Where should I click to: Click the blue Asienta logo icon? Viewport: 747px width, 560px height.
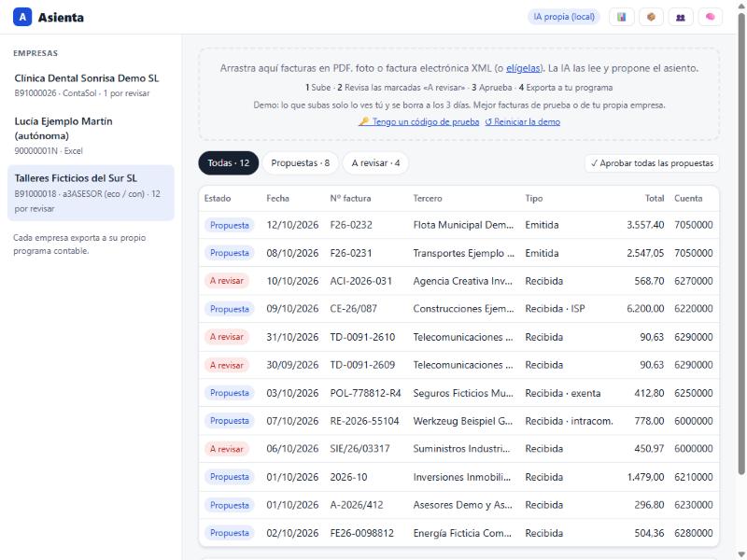pos(22,17)
